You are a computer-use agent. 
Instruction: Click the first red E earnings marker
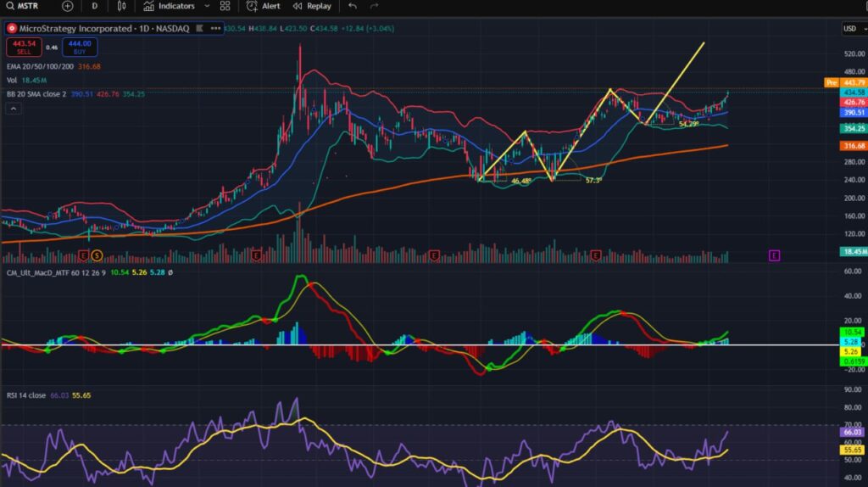tap(84, 255)
